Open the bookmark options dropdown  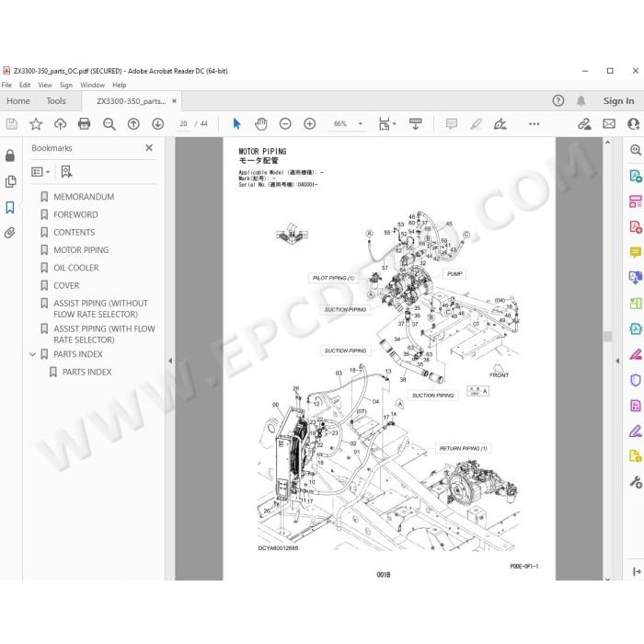click(40, 172)
